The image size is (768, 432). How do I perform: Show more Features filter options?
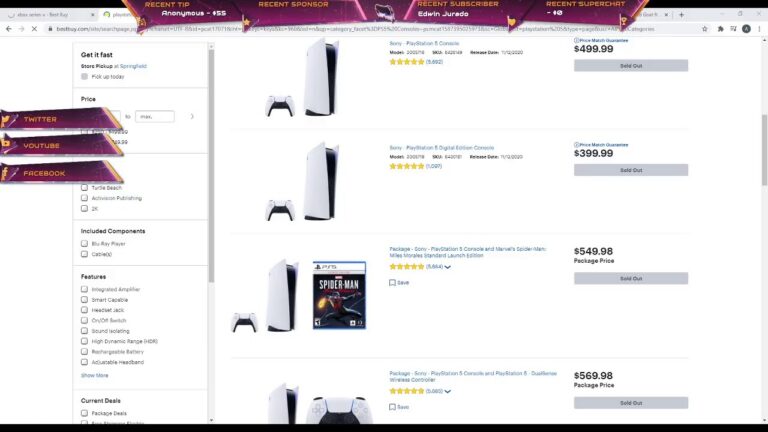[95, 375]
